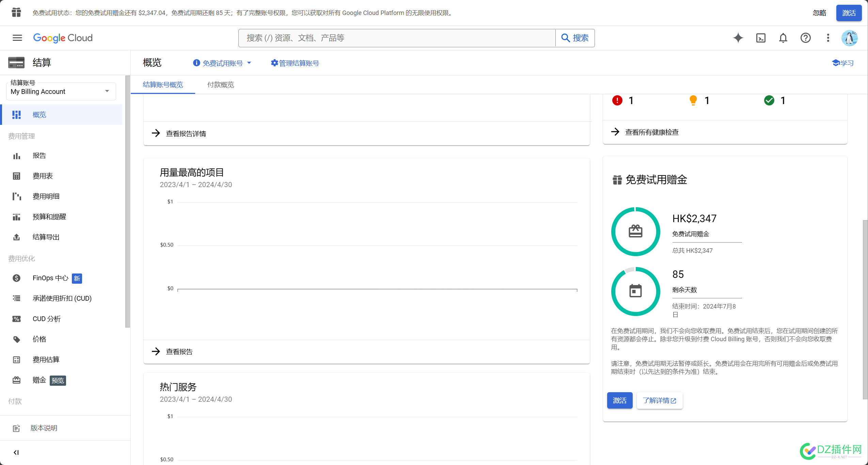
Task: Click 用量最高的项目 card title
Action: (192, 172)
